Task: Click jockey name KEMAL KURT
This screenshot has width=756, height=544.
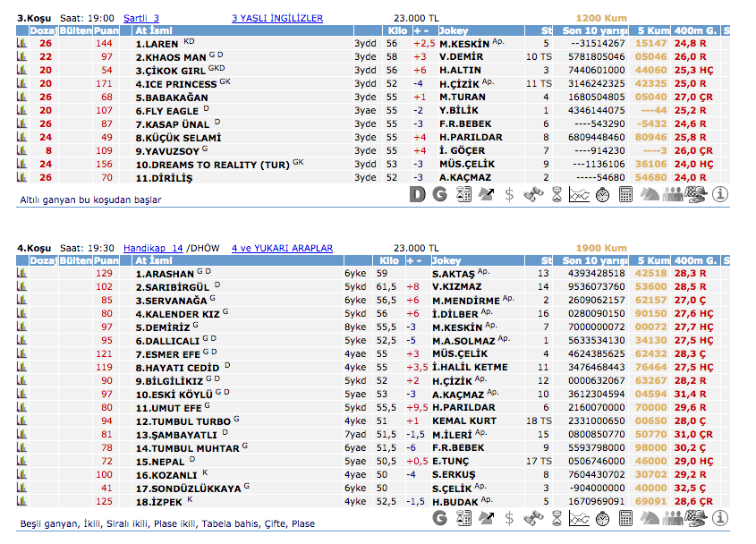Action: [x=463, y=421]
